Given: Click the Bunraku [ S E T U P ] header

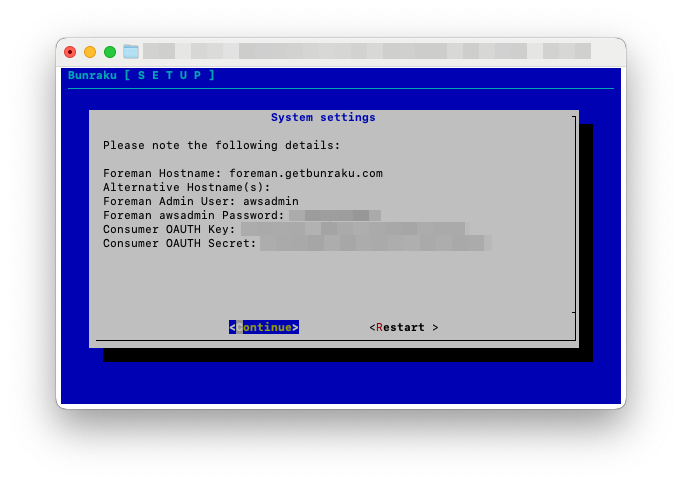Looking at the screenshot, I should [x=141, y=75].
